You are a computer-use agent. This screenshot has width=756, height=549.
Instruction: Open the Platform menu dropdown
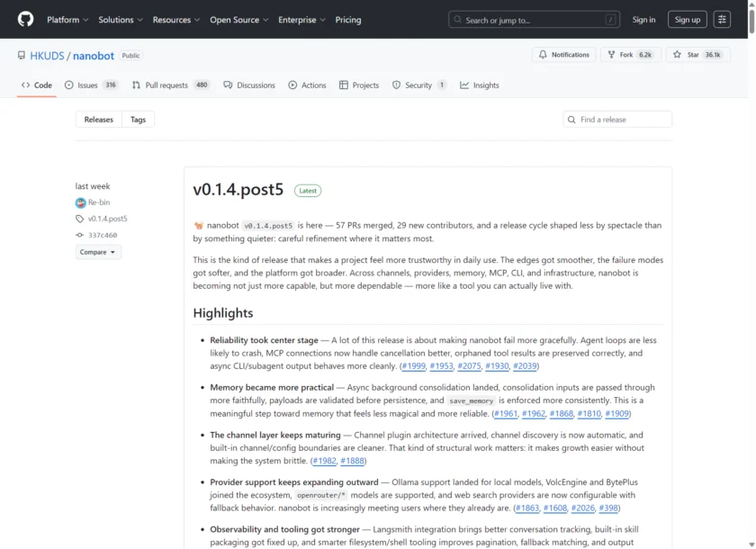click(67, 20)
